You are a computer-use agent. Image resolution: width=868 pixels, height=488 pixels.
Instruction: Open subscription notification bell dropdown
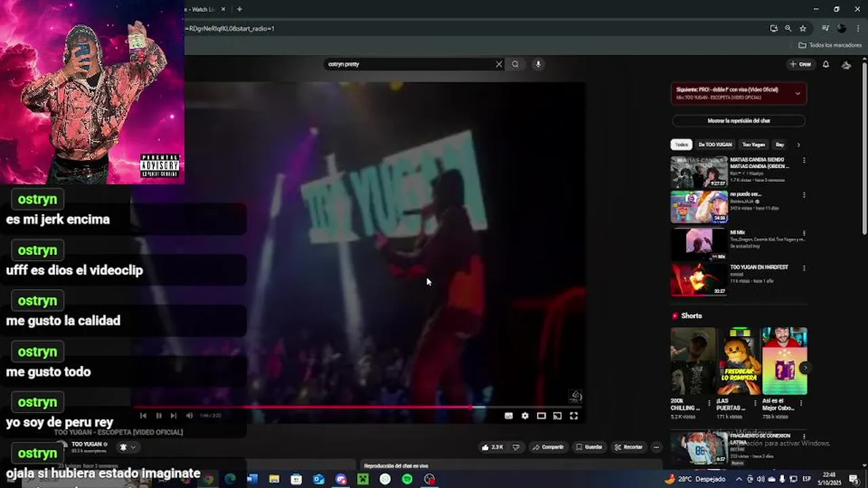(127, 447)
